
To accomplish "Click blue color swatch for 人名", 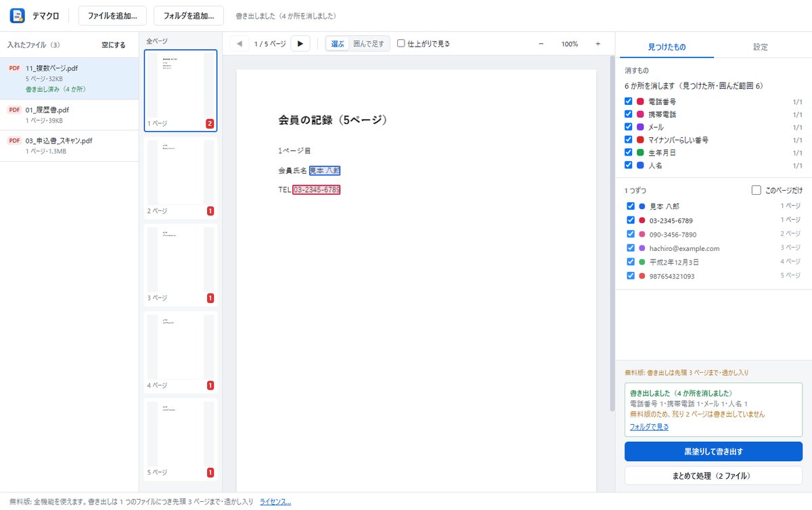I will click(640, 165).
